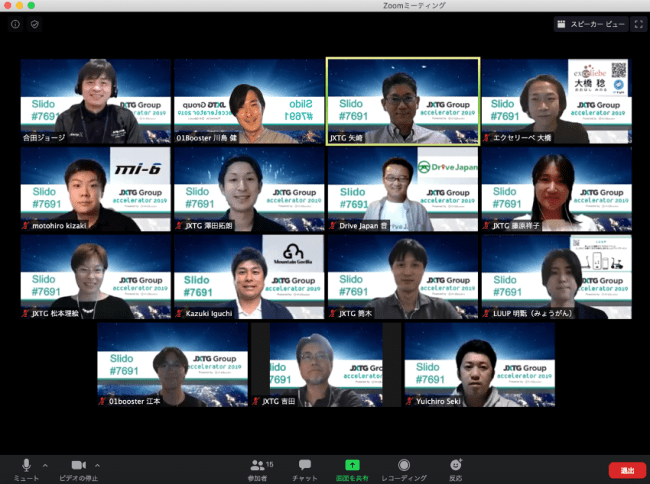
Task: Enter full screen mode
Action: point(638,24)
